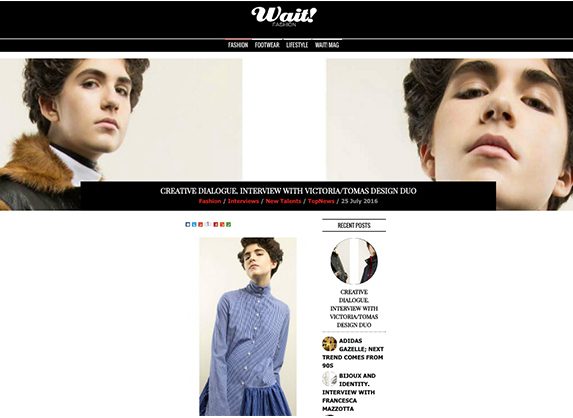The width and height of the screenshot is (573, 418).
Task: Follow the red TopNews category link
Action: [321, 201]
